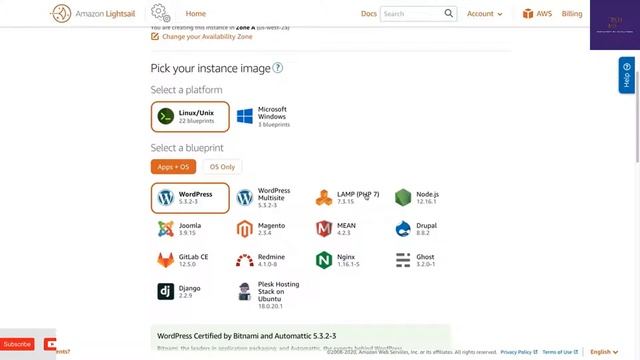Expand the Account dropdown
This screenshot has width=640, height=360.
484,13
